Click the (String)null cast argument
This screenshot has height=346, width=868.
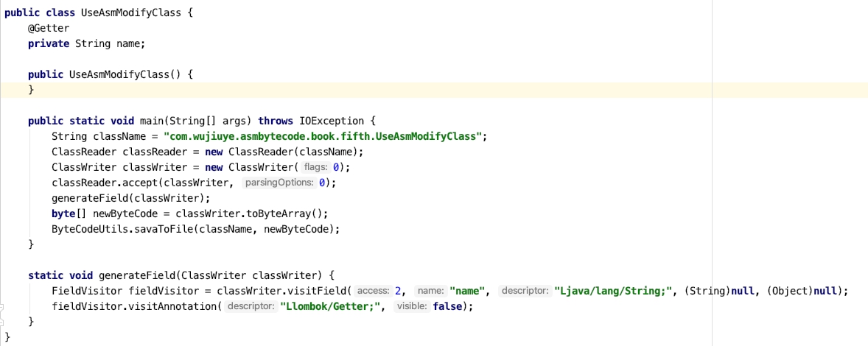click(720, 291)
